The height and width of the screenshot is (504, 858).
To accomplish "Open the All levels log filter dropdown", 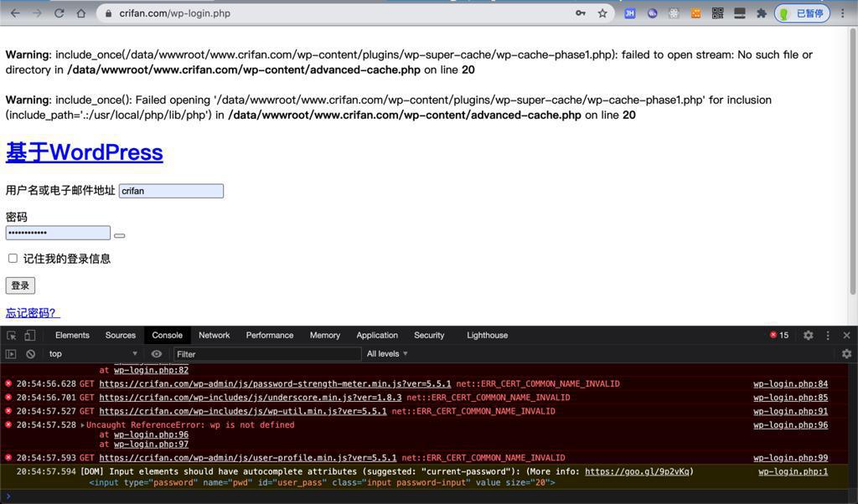I will coord(387,353).
